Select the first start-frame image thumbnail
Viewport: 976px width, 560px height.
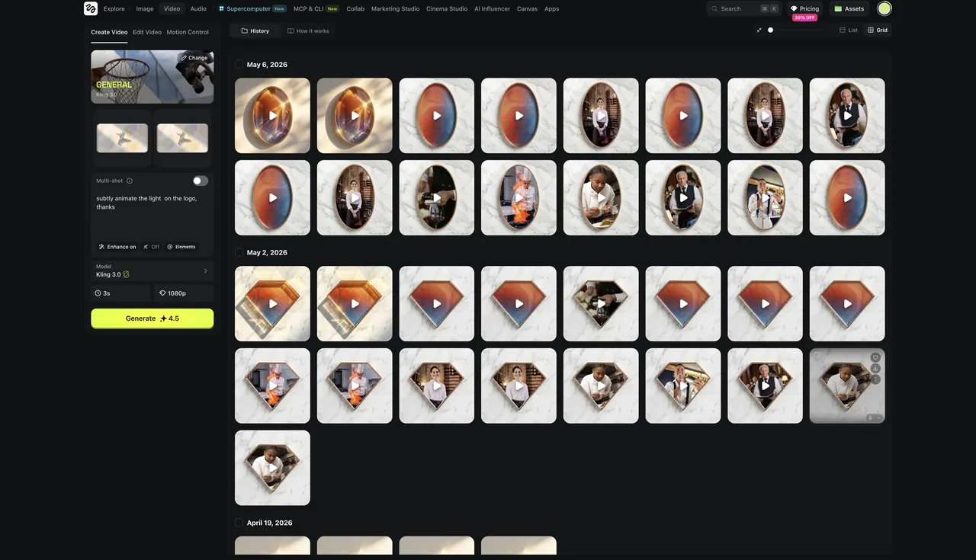pyautogui.click(x=122, y=138)
